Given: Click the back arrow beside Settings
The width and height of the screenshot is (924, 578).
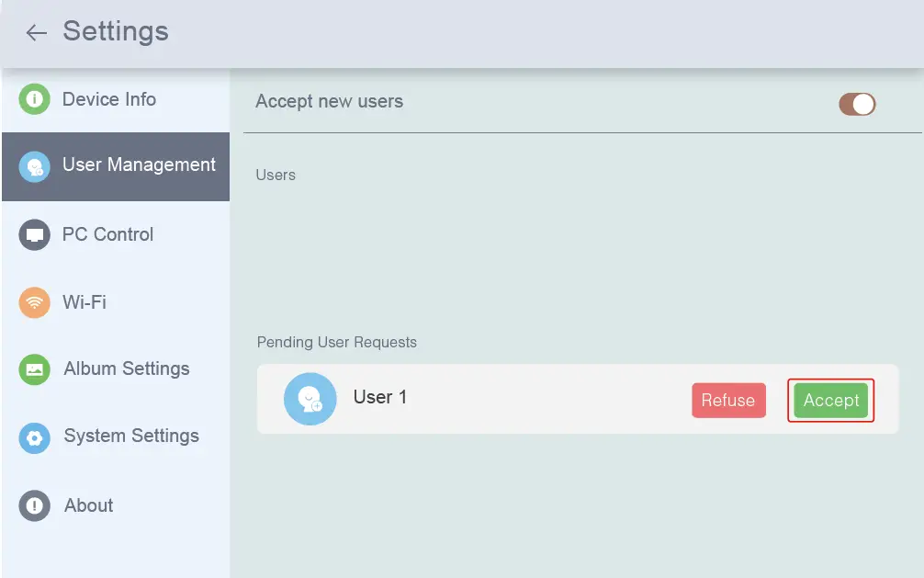Looking at the screenshot, I should (36, 33).
